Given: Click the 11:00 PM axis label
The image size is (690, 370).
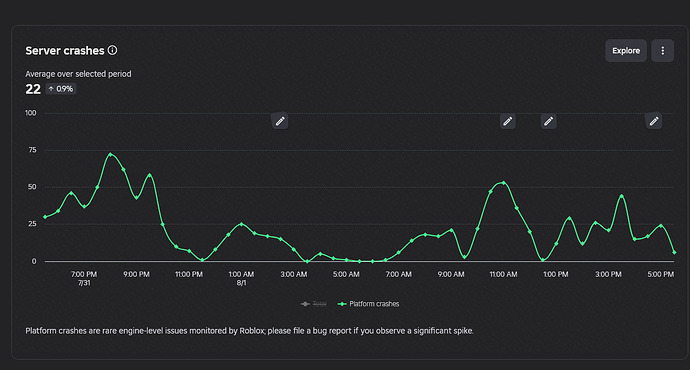Looking at the screenshot, I should (x=189, y=275).
